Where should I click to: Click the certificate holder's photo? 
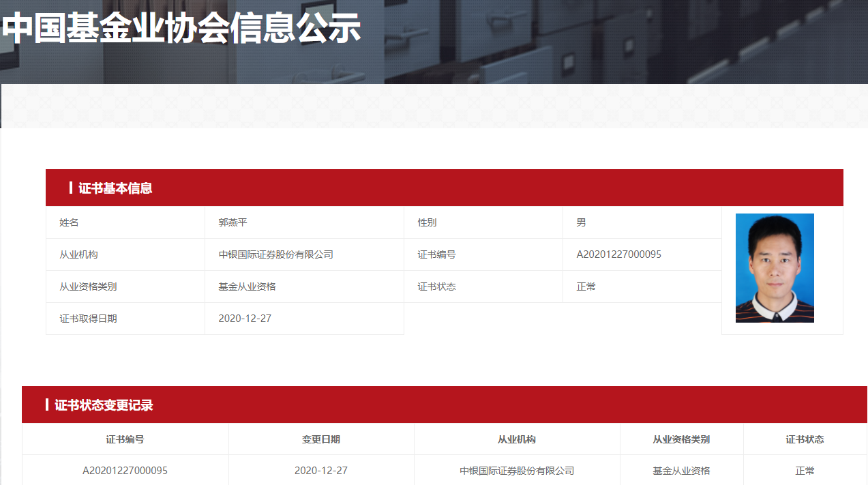click(775, 268)
